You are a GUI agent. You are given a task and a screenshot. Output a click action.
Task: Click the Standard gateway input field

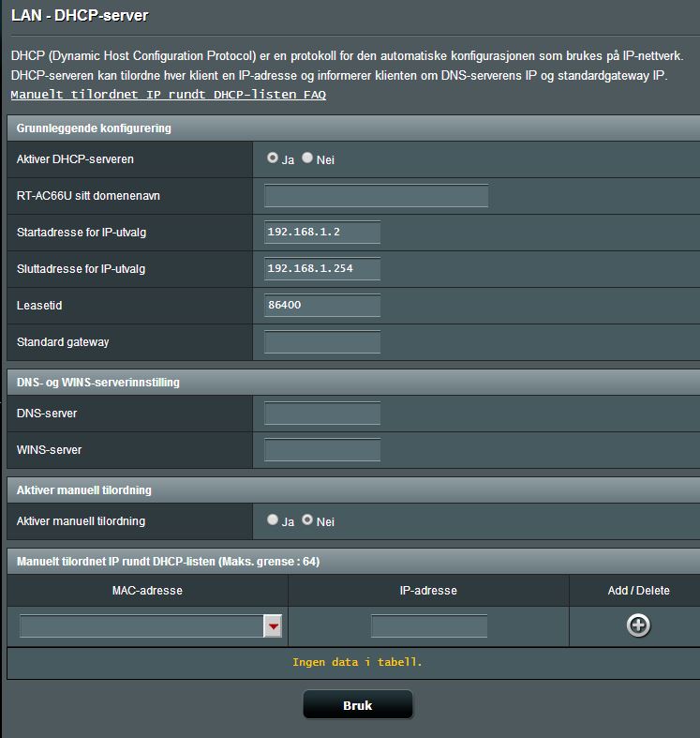pos(322,341)
